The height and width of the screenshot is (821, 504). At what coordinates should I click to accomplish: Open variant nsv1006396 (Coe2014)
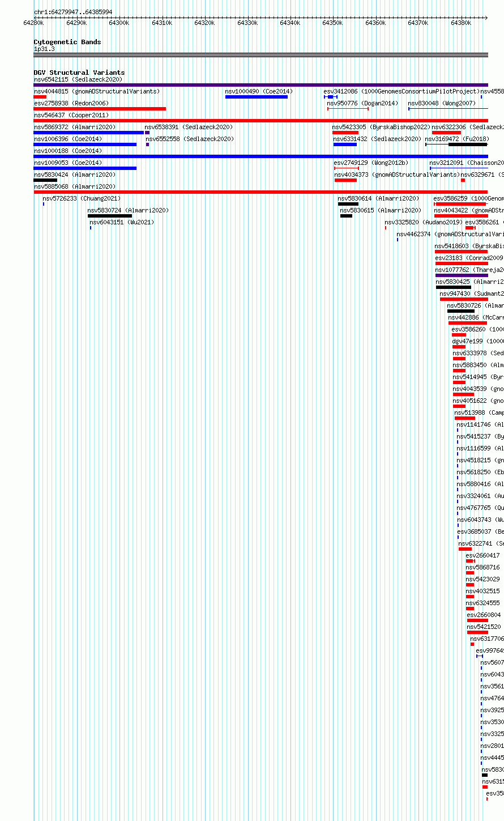(68, 139)
